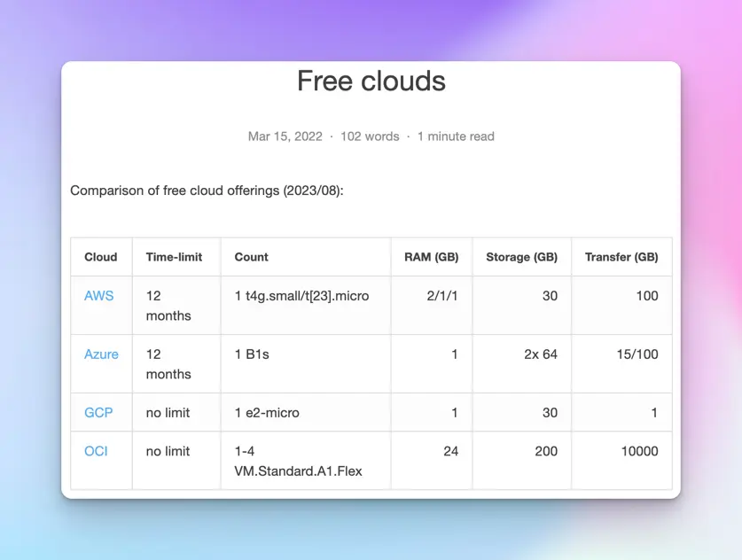Click the RAM (GB) column header
This screenshot has width=742, height=560.
coord(432,257)
